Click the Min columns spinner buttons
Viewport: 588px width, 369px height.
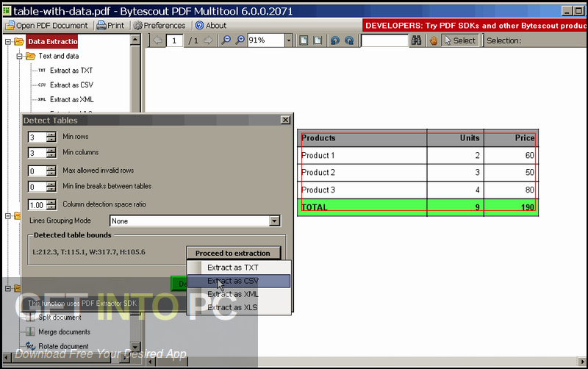51,153
